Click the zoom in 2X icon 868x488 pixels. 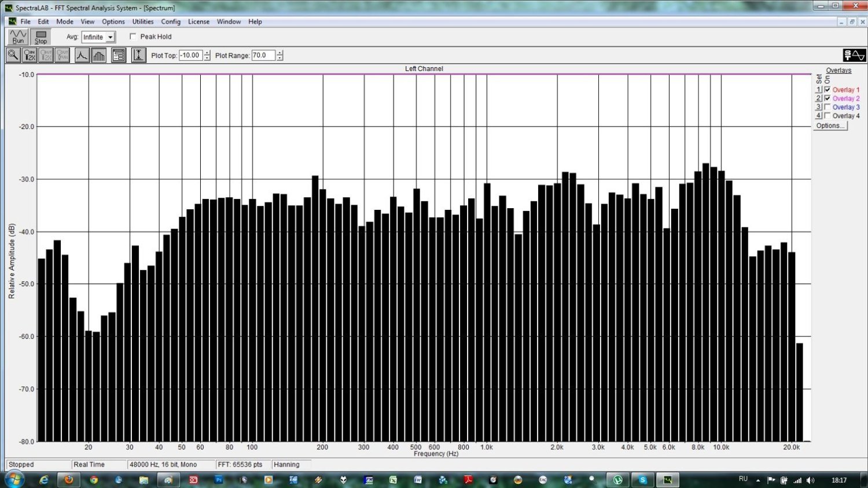pos(30,56)
